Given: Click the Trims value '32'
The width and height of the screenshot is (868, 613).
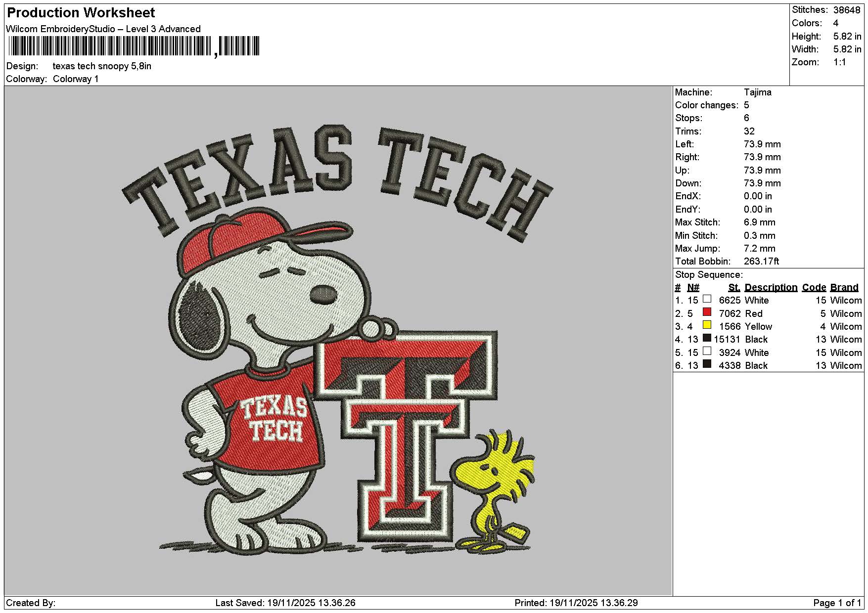Looking at the screenshot, I should (749, 131).
